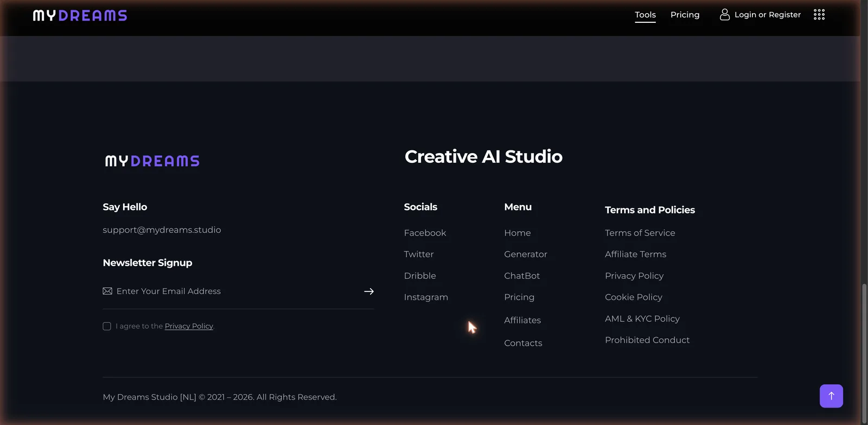Click the Newsletter Signup heading
Image resolution: width=868 pixels, height=425 pixels.
[x=148, y=263]
